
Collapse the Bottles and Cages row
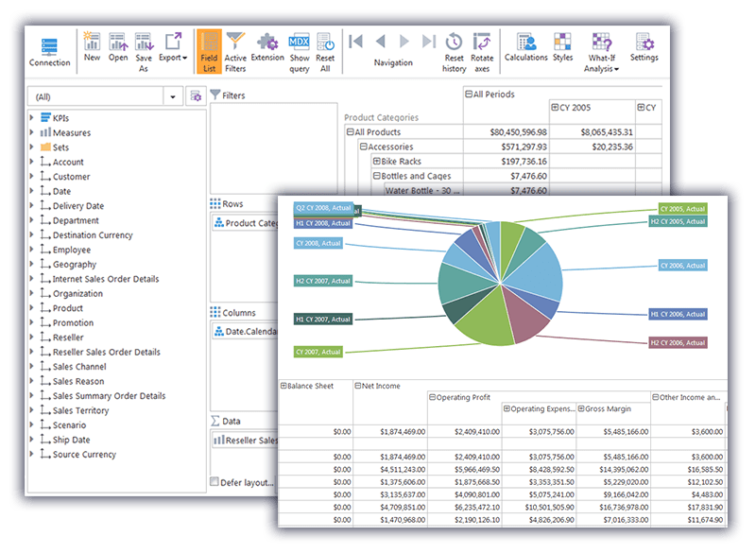coord(376,176)
